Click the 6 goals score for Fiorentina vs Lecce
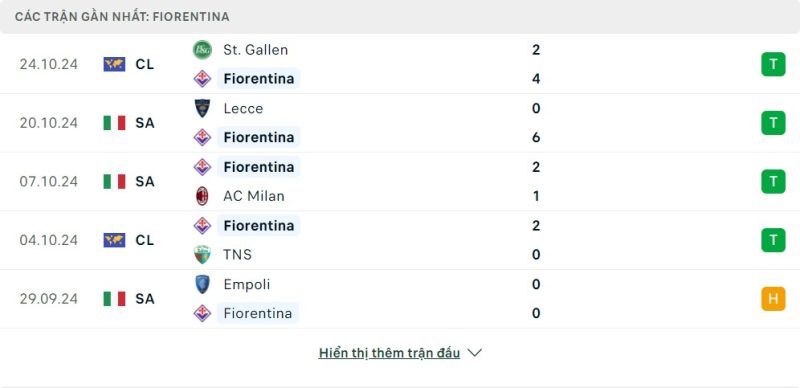 (x=536, y=137)
